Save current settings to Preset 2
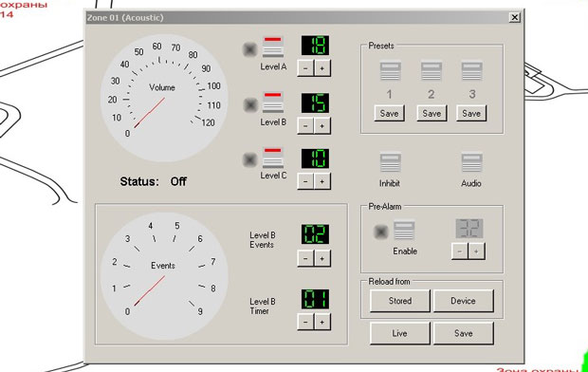The image size is (588, 372). click(x=432, y=113)
